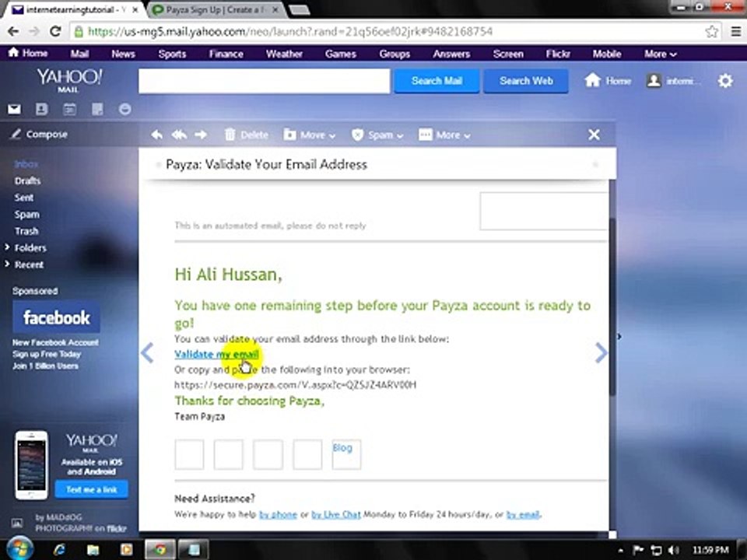Click the Forward arrow icon
Screen dimensions: 747x560
point(201,135)
